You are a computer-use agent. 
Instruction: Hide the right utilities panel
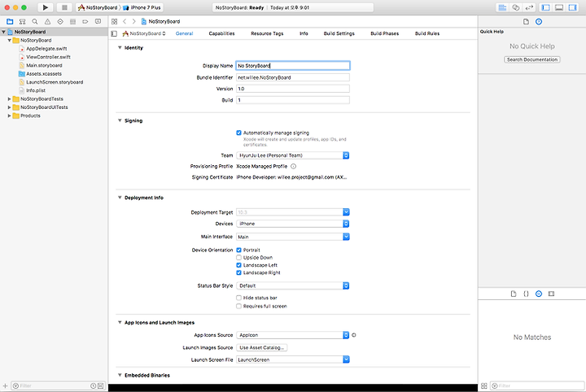click(x=572, y=7)
